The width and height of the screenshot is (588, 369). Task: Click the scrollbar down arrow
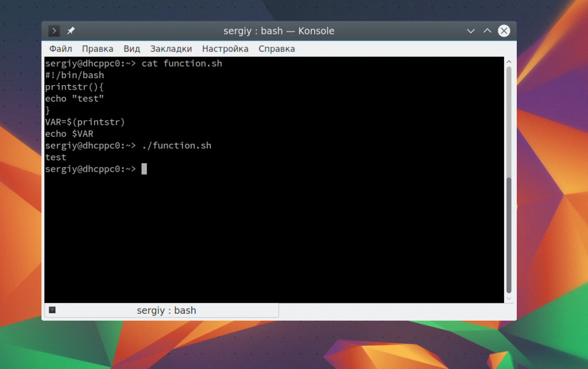[508, 299]
